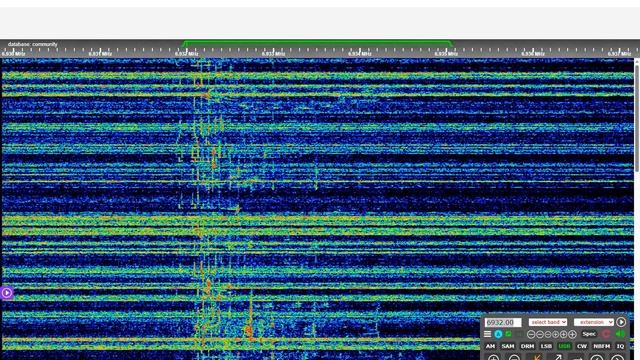
Task: Toggle the Spec spectrum display button
Action: click(589, 334)
